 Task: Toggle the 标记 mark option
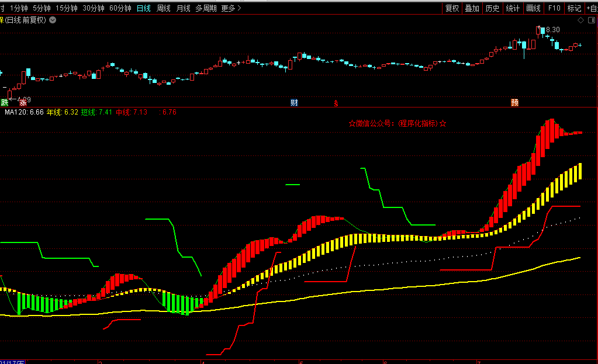pos(574,8)
